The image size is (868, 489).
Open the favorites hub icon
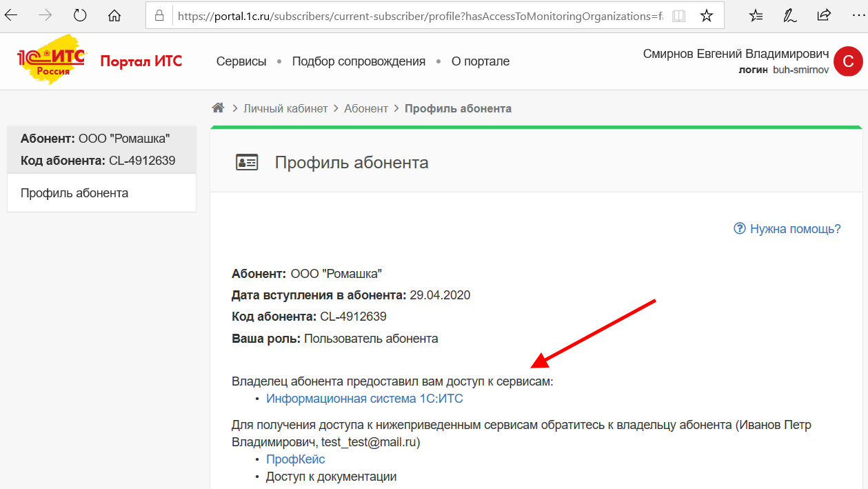click(756, 15)
